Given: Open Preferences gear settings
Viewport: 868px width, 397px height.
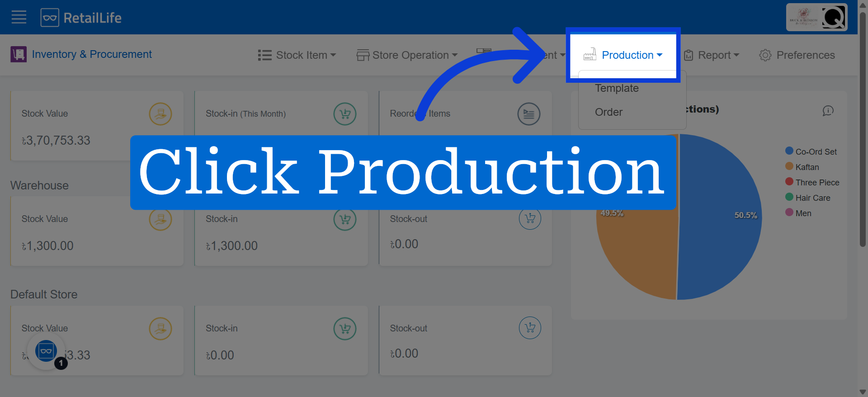Looking at the screenshot, I should click(x=797, y=55).
